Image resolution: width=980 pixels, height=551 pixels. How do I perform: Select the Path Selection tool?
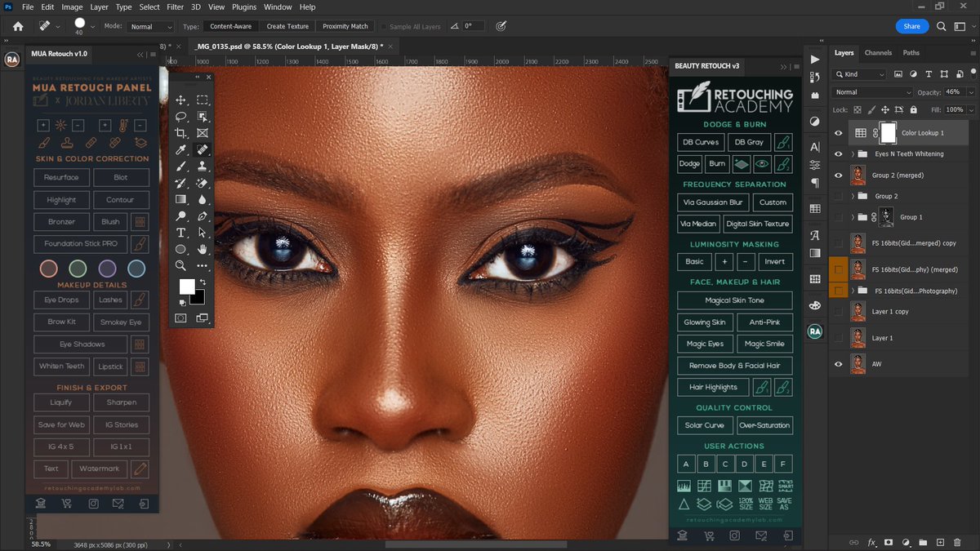pyautogui.click(x=203, y=233)
